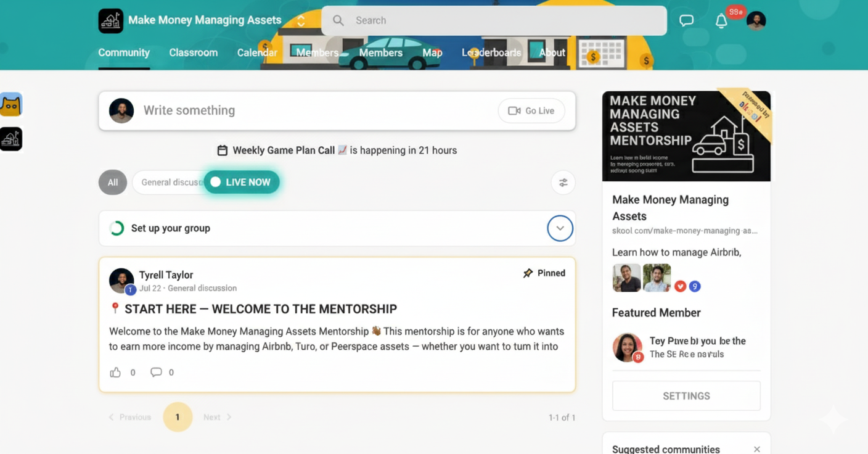Dismiss the Suggested communities panel
Viewport: 868px width, 454px height.
pyautogui.click(x=757, y=449)
